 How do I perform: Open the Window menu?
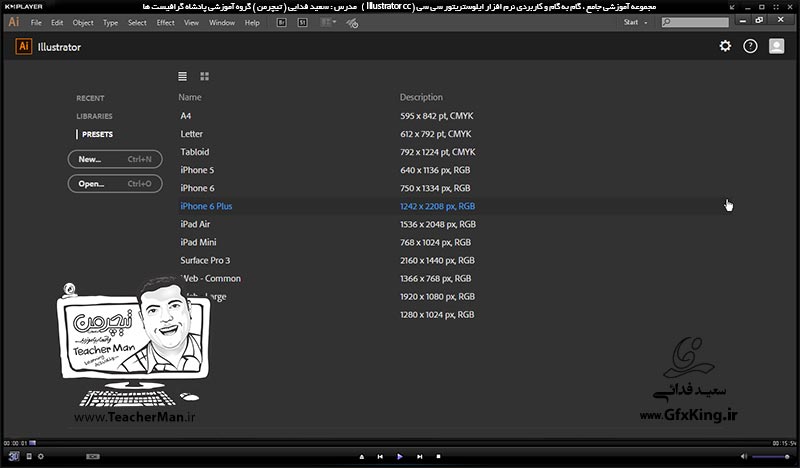coord(222,22)
